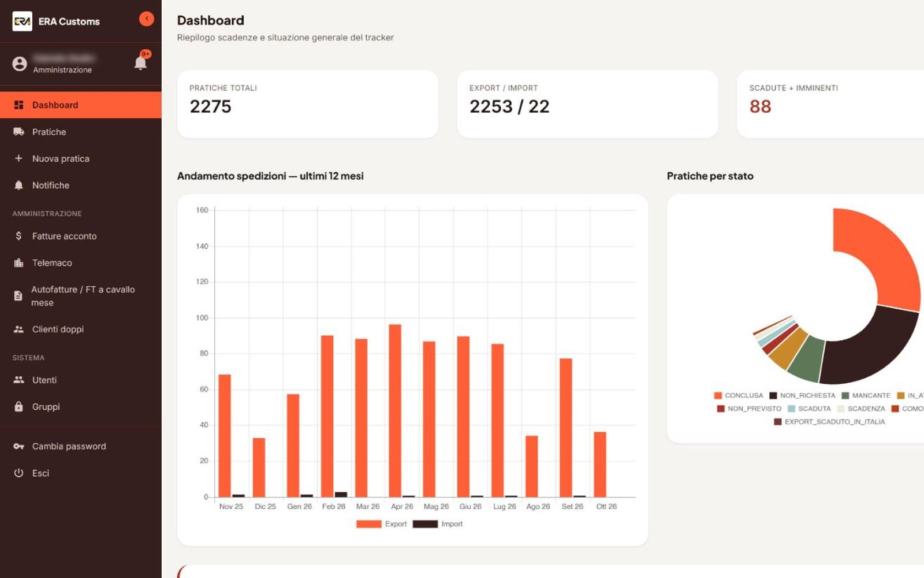
Task: Go to Autofatture / FT a cavallo mese
Action: 81,296
